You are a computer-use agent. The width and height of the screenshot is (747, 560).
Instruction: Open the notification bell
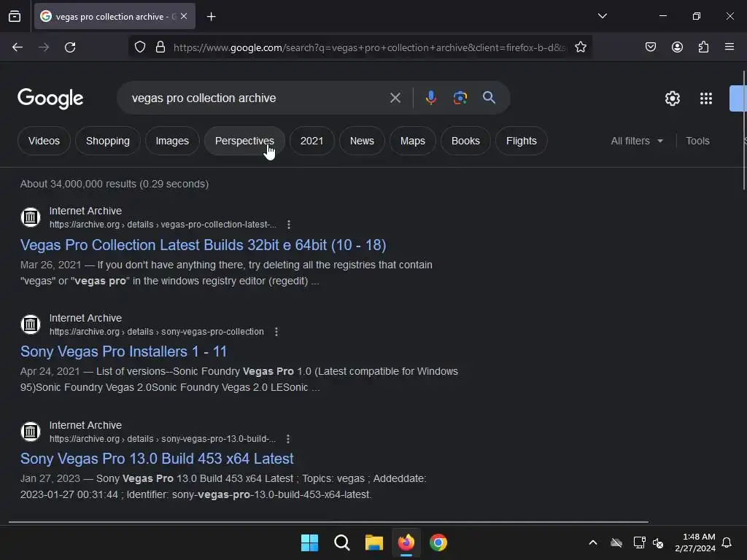click(727, 542)
